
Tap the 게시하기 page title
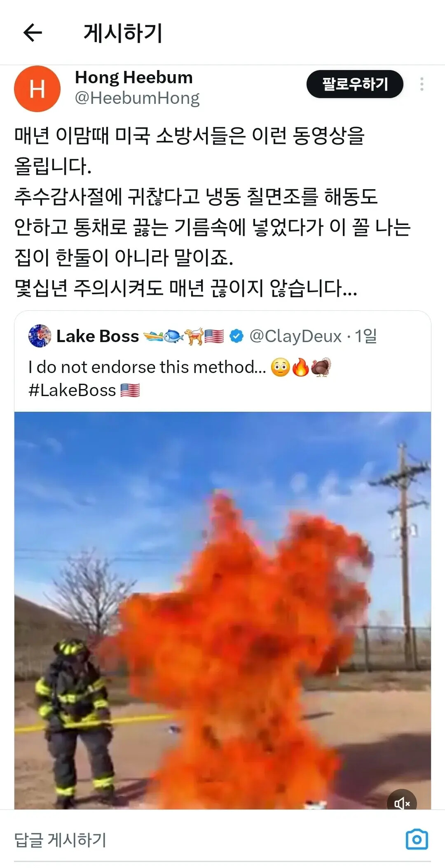coord(123,33)
